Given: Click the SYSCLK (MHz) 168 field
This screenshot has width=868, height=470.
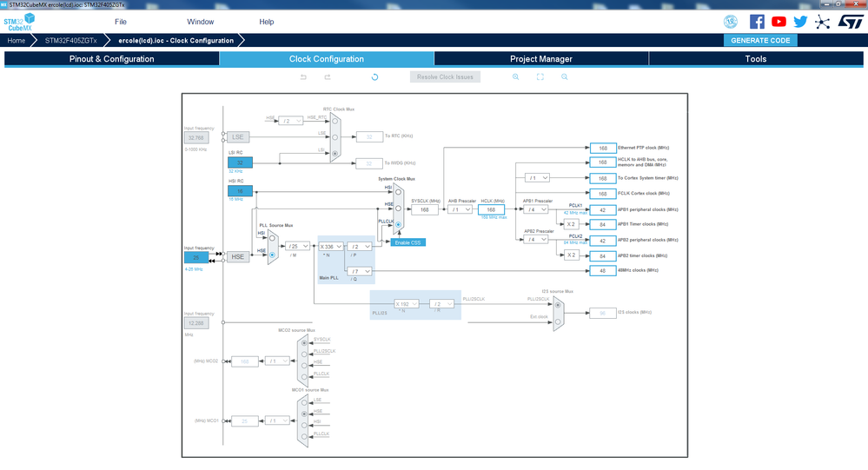Looking at the screenshot, I should (425, 210).
